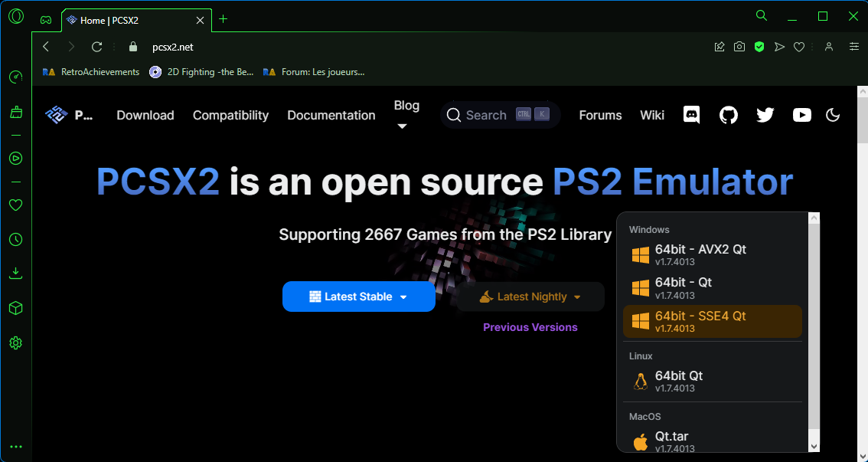Select Windows 64bit - AVX2 Qt download
The height and width of the screenshot is (462, 868).
(713, 255)
